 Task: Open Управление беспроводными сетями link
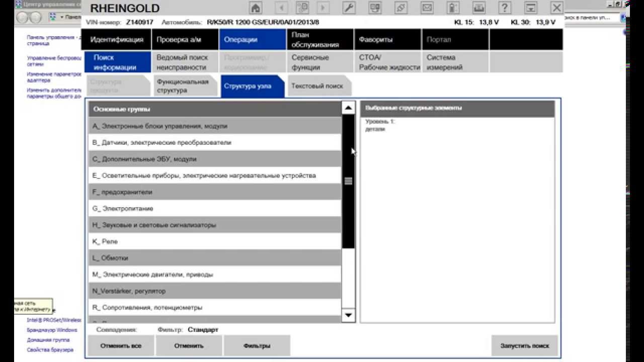(54, 61)
